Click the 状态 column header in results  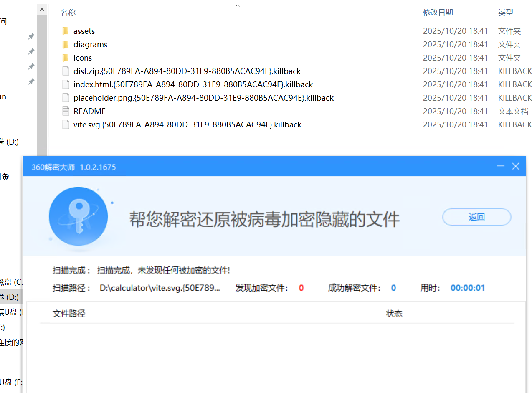point(394,314)
